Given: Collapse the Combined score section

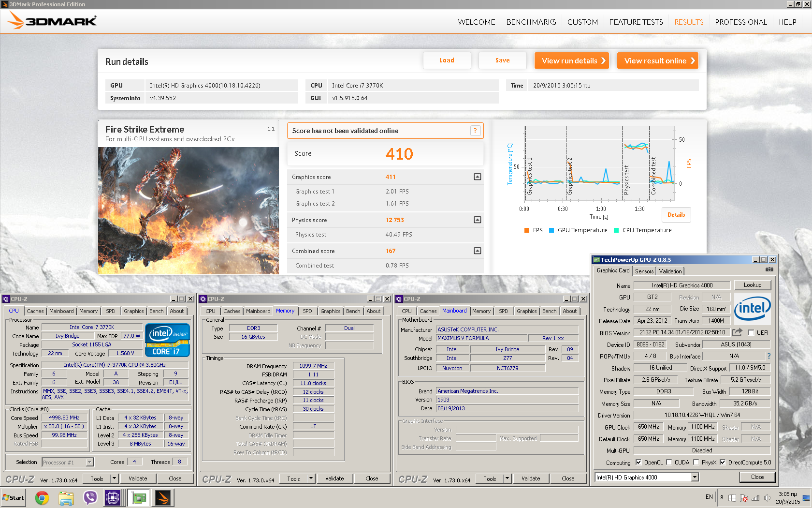Looking at the screenshot, I should pyautogui.click(x=478, y=251).
